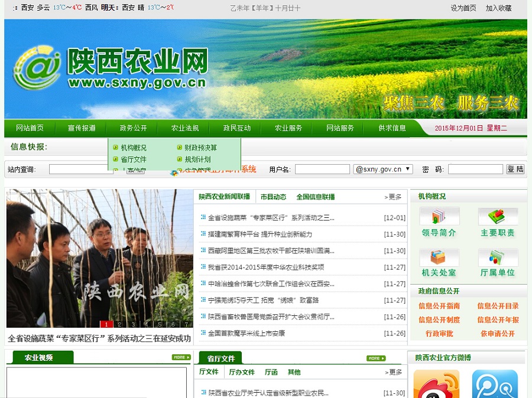Screen dimensions: 532x398
Task: Open news 我省获2014-2015年度中华农业科技奖项
Action: [266, 267]
